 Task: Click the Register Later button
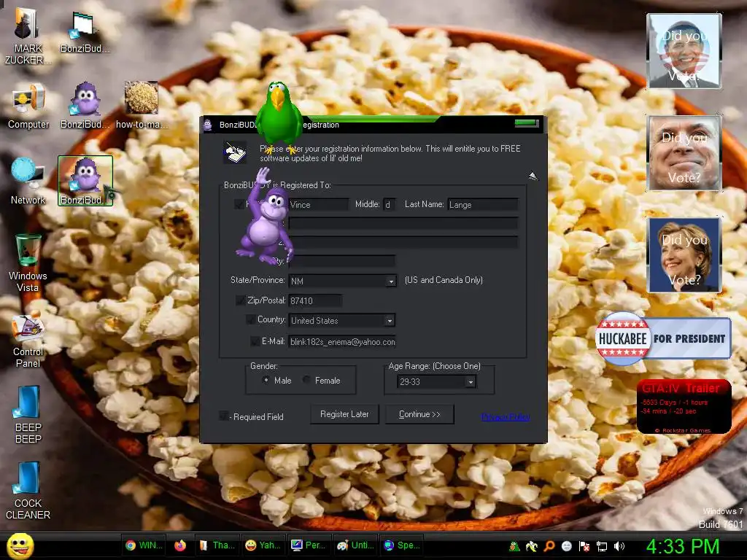344,414
